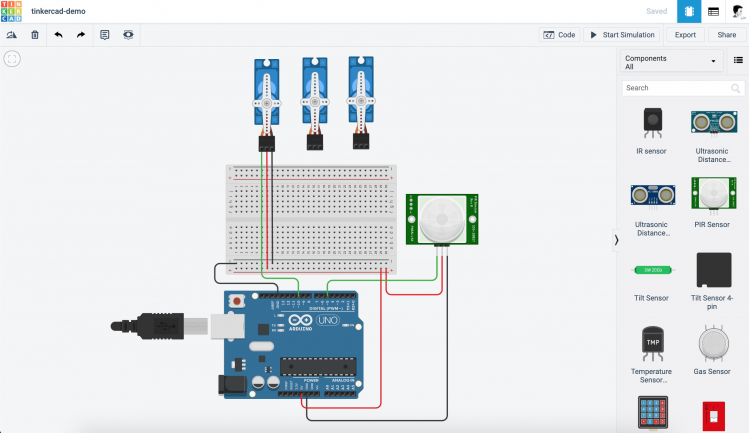Collapse the components panel arrow
Screen dimensions: 749x433
click(x=616, y=240)
